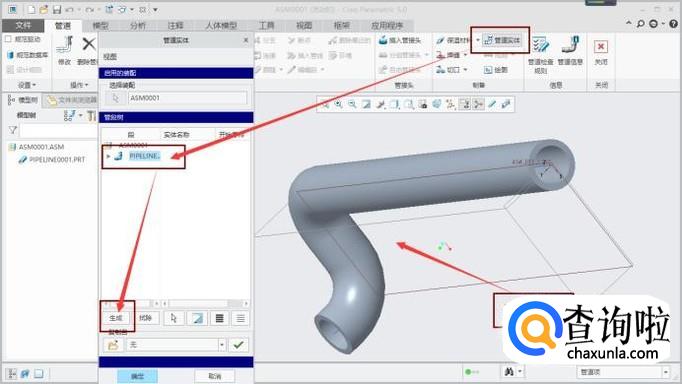
Task: Open the pipeline check rules icon
Action: tap(541, 46)
